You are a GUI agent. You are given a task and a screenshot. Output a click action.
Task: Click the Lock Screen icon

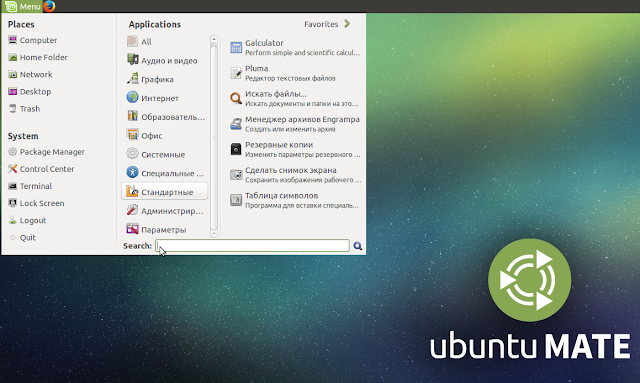coord(13,203)
